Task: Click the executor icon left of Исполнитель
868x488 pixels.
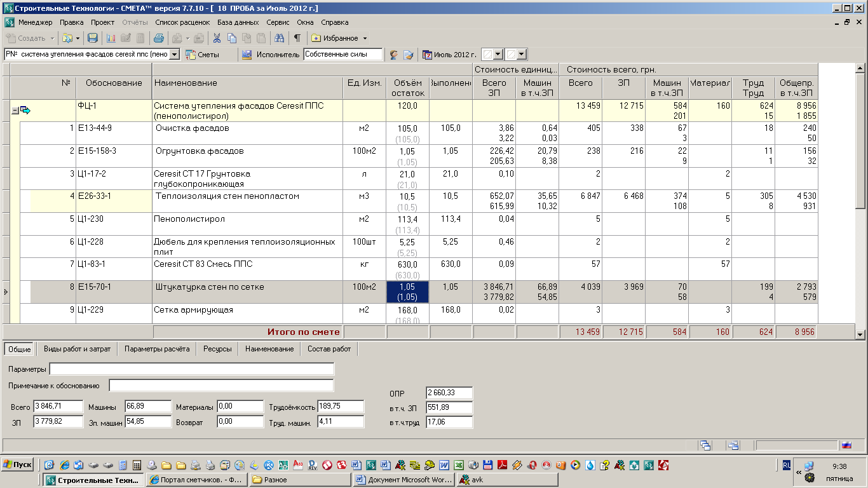Action: (247, 55)
